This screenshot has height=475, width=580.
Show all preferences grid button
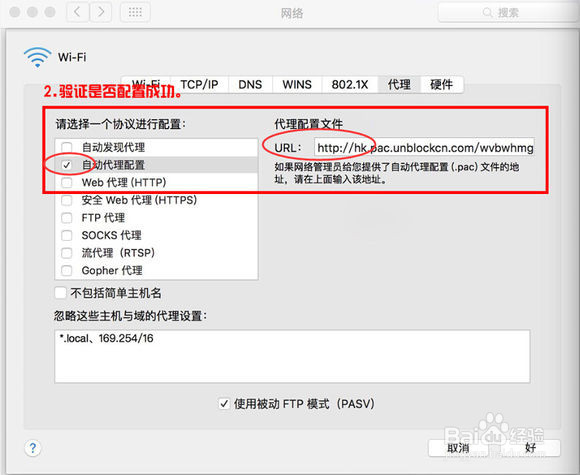tap(135, 12)
